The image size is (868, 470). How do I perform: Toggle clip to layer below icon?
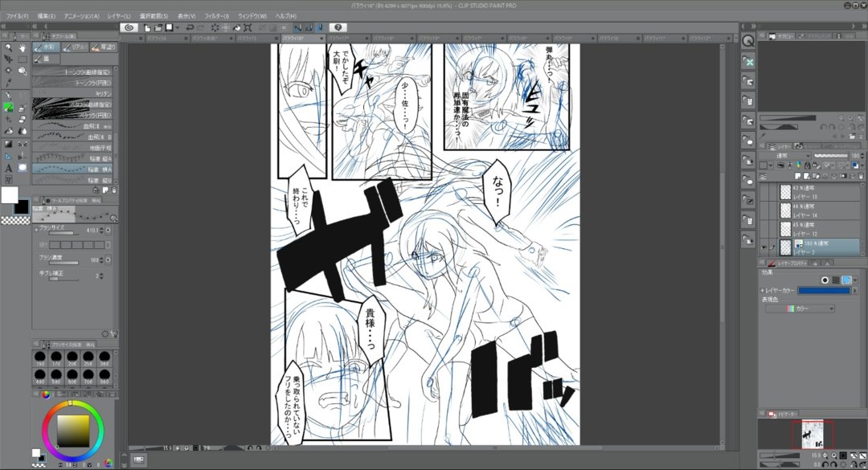tap(780, 166)
